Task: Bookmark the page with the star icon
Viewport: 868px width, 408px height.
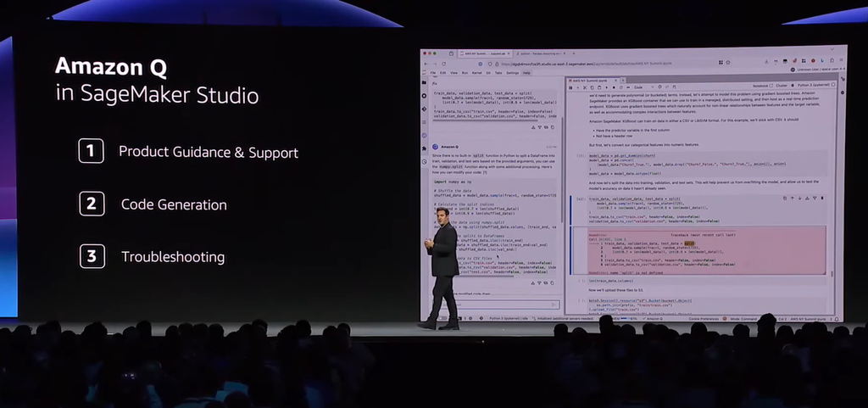Action: coord(728,63)
